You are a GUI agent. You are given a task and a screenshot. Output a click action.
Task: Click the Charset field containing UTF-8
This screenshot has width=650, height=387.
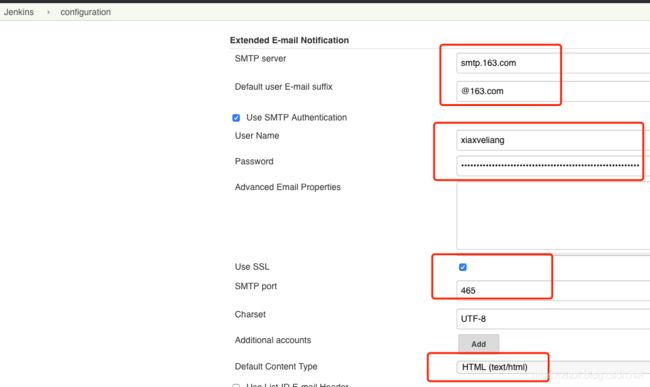(553, 319)
